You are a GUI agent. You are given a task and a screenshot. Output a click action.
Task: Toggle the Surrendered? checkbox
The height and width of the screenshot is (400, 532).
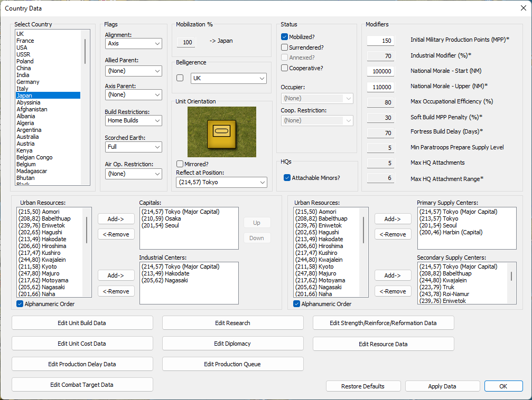coord(284,47)
